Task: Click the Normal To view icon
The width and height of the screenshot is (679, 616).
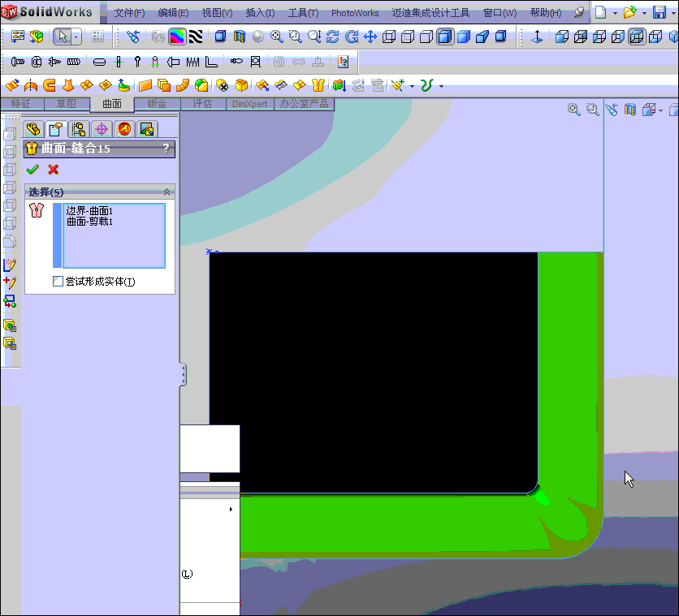Action: (x=537, y=37)
